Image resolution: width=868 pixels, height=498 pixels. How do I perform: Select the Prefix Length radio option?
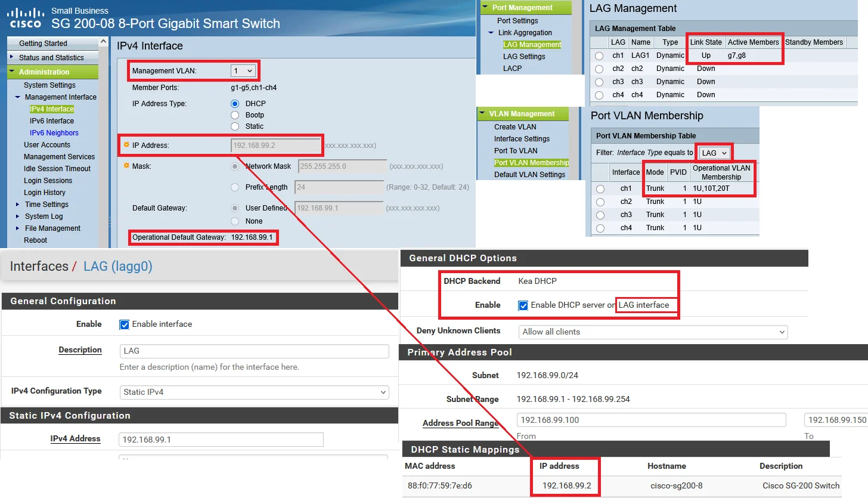click(x=235, y=187)
